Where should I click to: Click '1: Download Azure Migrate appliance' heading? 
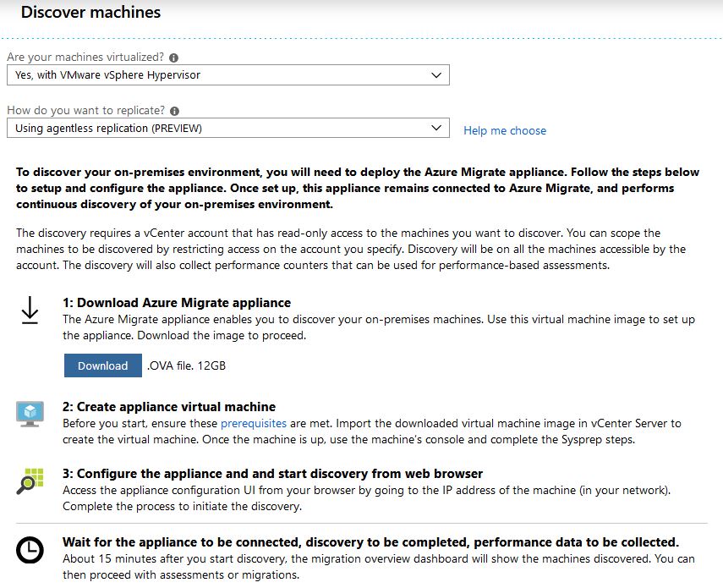point(177,303)
